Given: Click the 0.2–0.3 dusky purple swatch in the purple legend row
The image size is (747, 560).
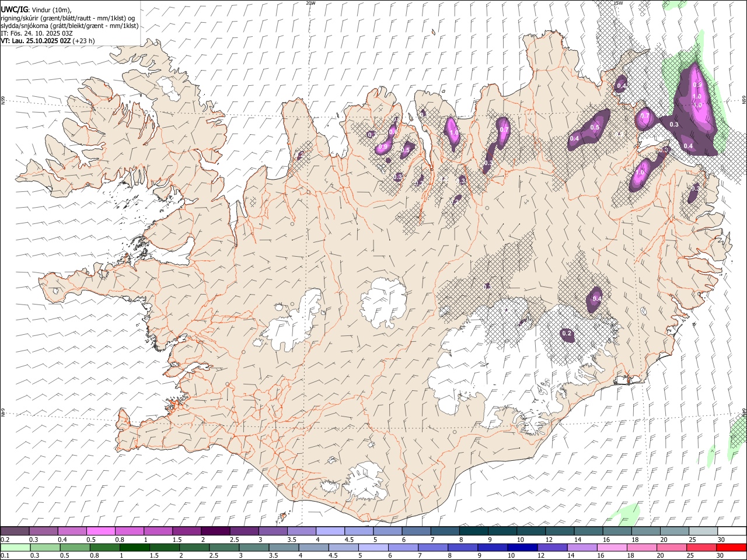Looking at the screenshot, I should 15,531.
